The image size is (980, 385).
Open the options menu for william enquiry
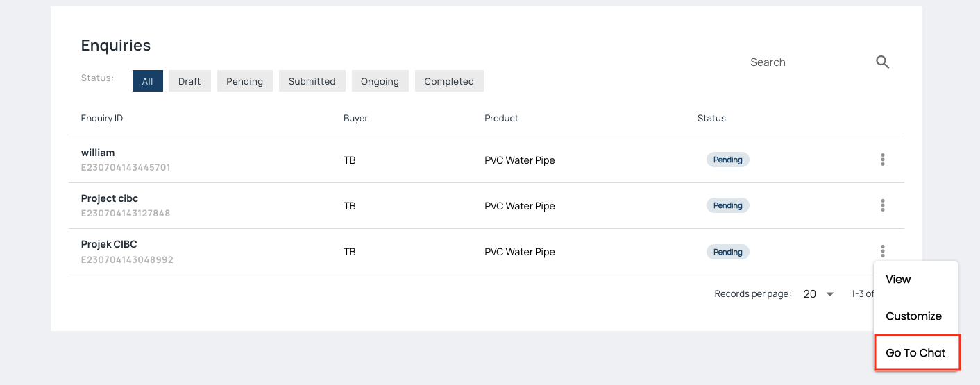point(882,160)
